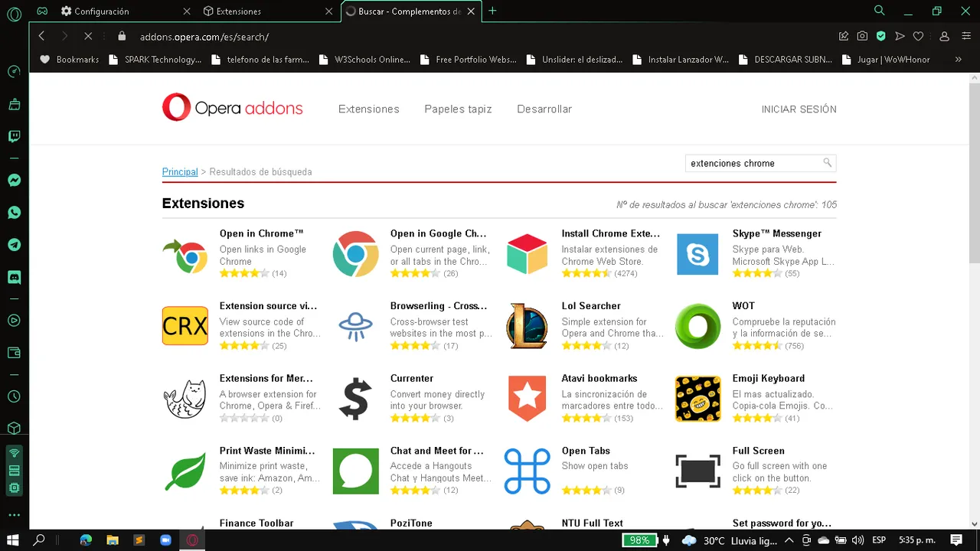Open the Windows notification center icon
This screenshot has height=551, width=980.
[955, 540]
